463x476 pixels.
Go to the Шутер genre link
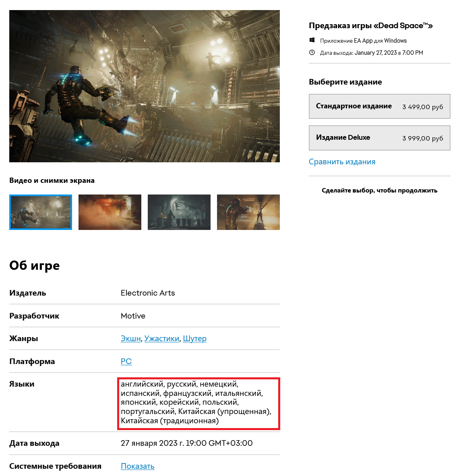[x=194, y=339]
